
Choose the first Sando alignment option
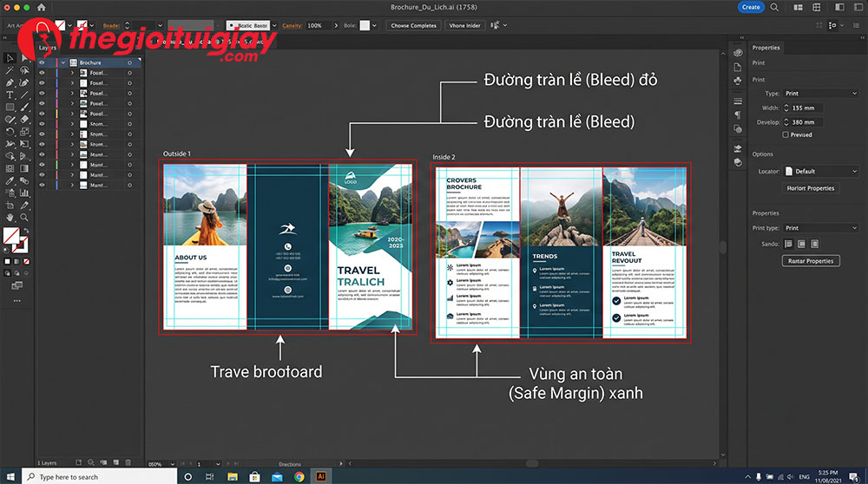788,244
